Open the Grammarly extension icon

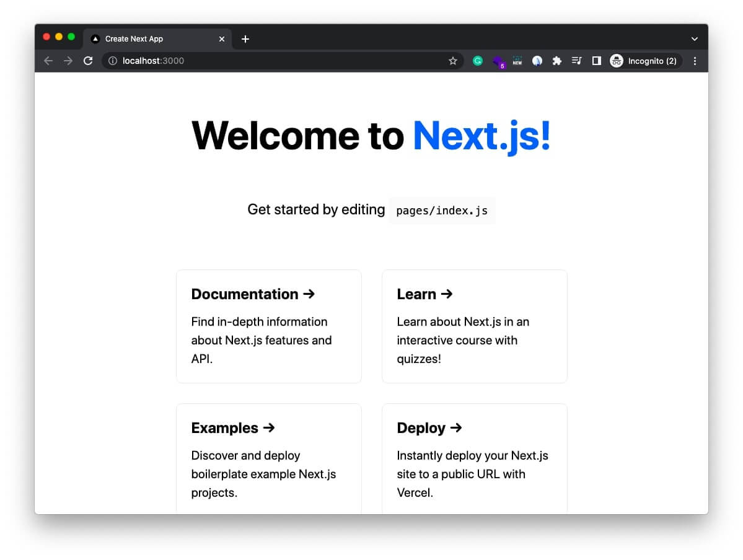click(478, 61)
